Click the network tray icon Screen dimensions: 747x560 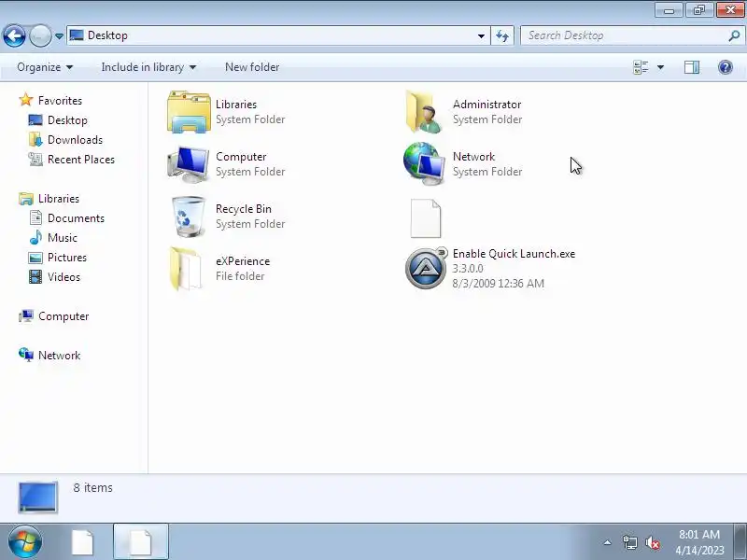(629, 542)
